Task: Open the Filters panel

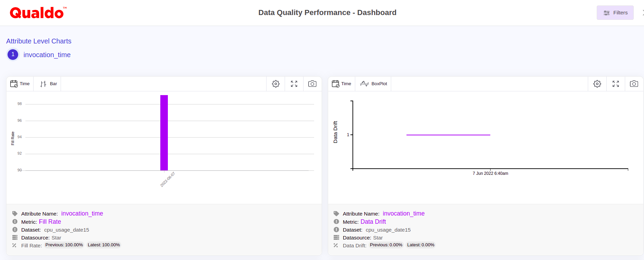Action: click(x=615, y=13)
